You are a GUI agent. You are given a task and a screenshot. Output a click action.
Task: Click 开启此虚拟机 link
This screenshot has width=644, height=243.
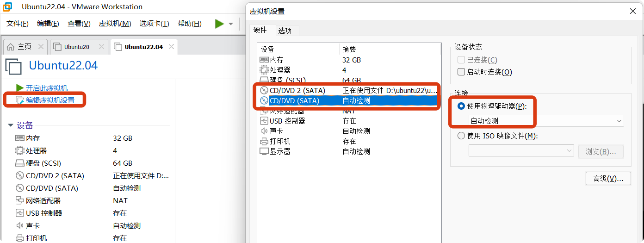tap(47, 88)
